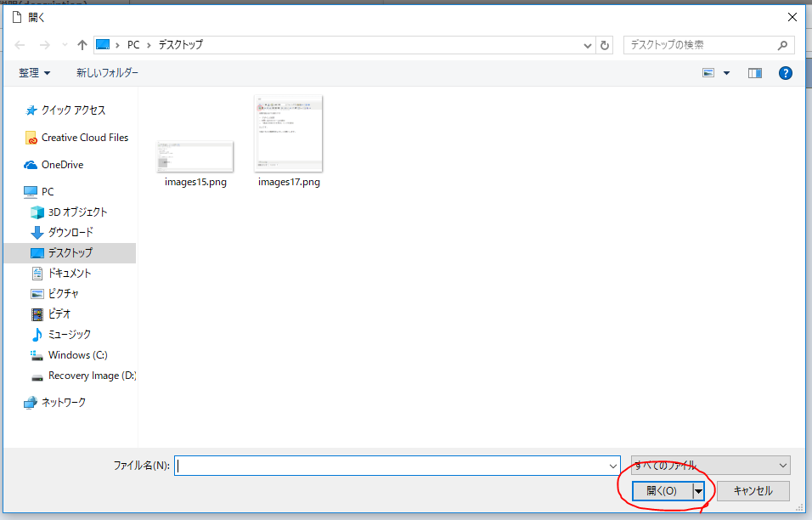Click the キャンセル button
Screen dimensions: 812x520
pyautogui.click(x=753, y=491)
